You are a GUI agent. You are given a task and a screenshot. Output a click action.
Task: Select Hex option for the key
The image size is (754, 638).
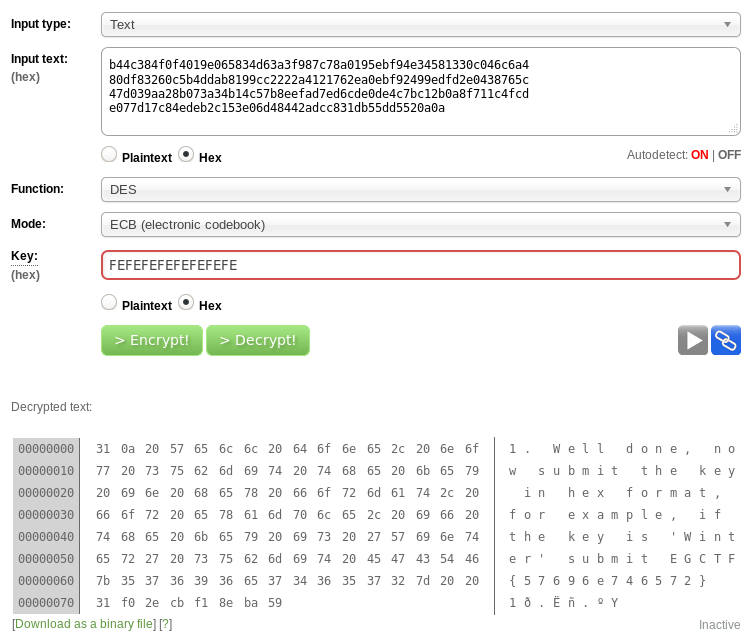point(186,303)
